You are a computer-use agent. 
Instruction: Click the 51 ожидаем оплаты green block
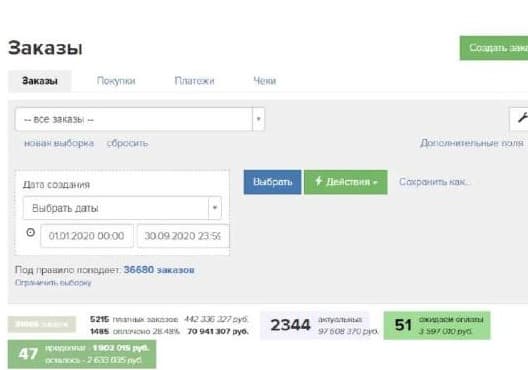(437, 325)
